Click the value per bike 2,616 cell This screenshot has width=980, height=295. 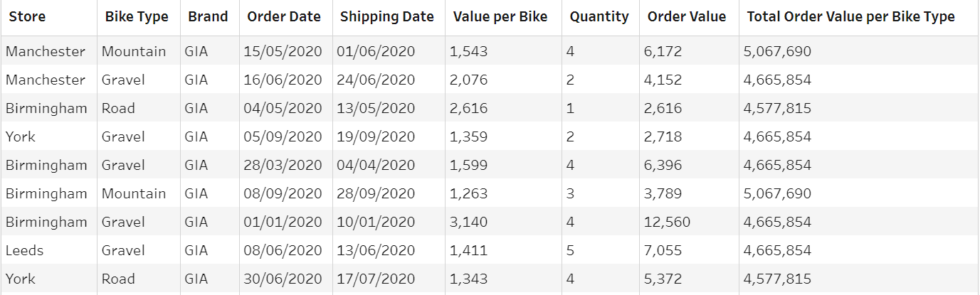tap(469, 108)
